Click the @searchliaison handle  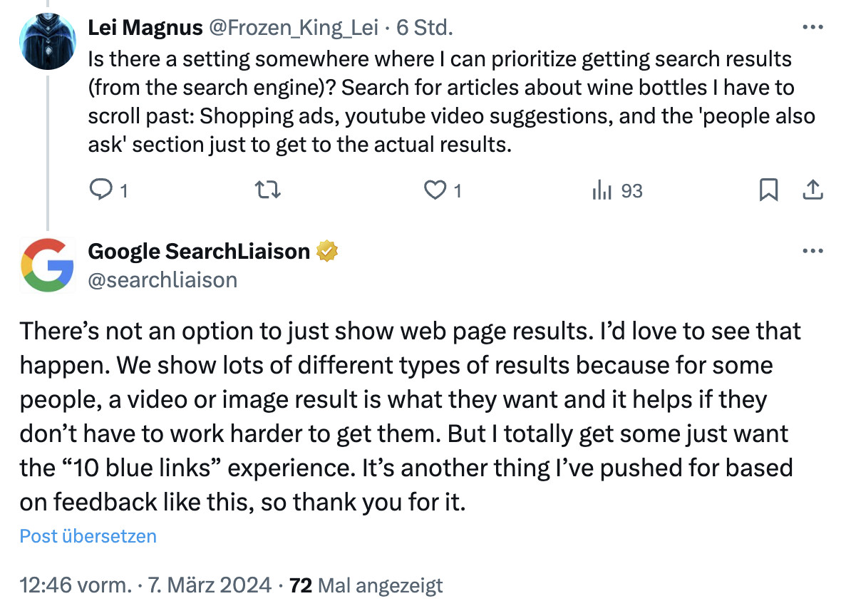[x=162, y=279]
